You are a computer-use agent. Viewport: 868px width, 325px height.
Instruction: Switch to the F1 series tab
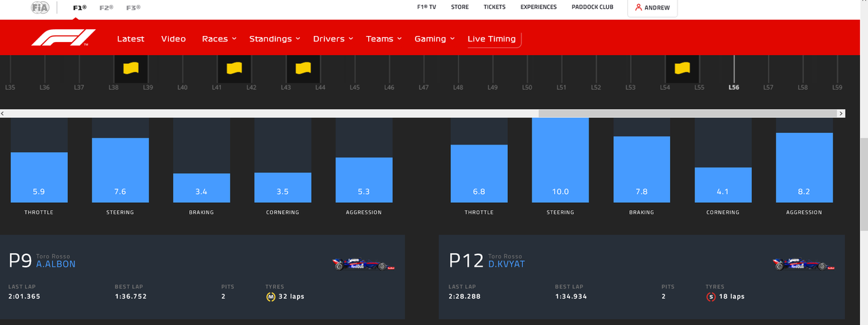tap(79, 7)
